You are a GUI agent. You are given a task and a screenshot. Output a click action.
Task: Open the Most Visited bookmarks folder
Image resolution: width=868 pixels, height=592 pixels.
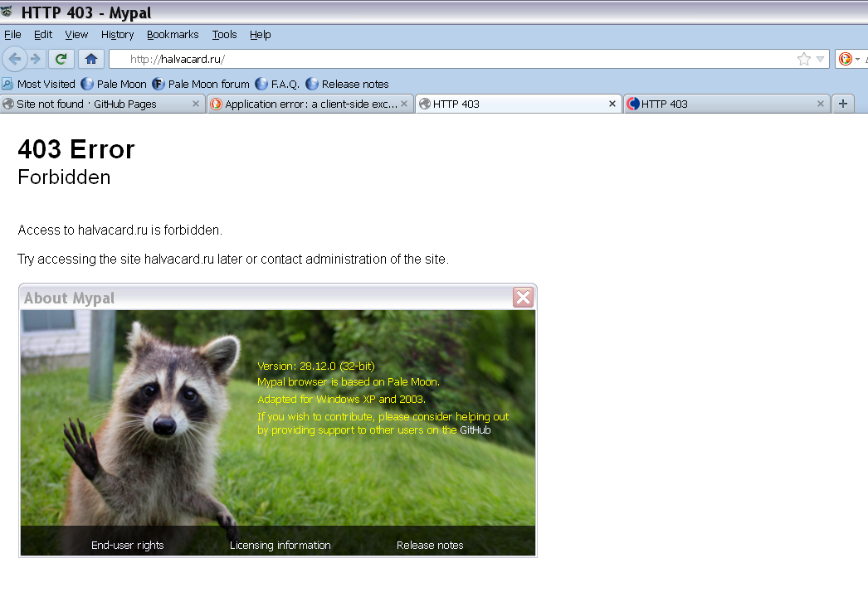point(39,84)
